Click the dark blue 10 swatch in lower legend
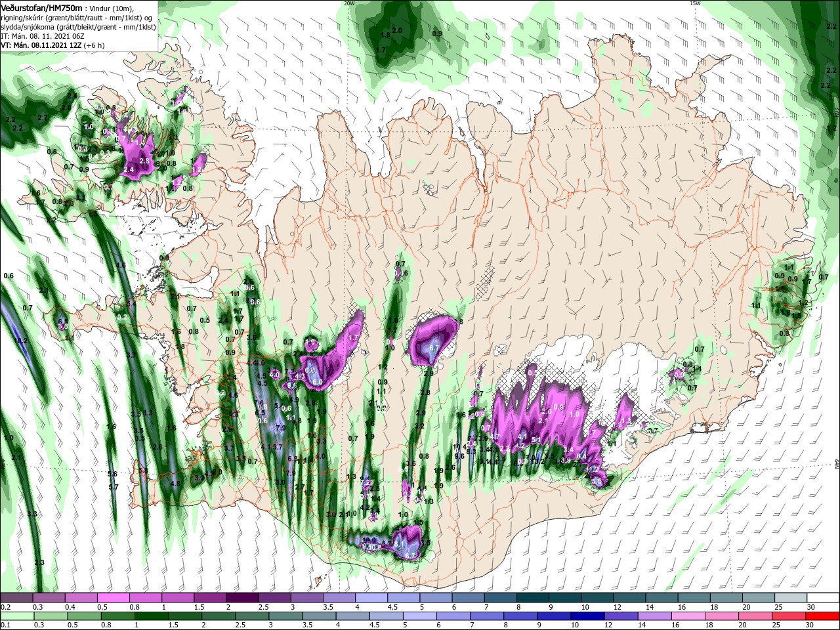Viewport: 840px width, 630px height. (586, 616)
